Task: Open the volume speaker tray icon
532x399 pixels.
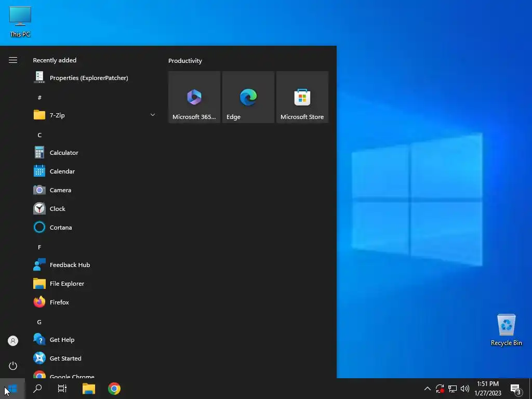Action: [465, 389]
